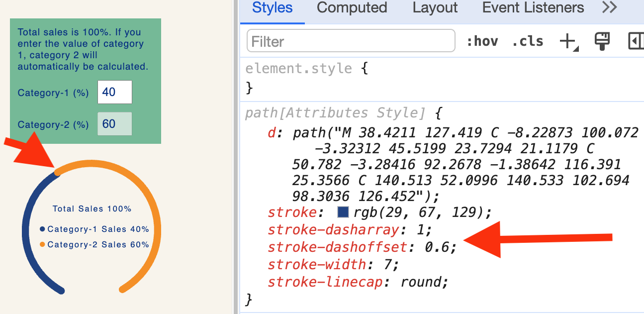Edit the stroke-dasharray value 1
Image resolution: width=644 pixels, height=314 pixels.
(422, 230)
